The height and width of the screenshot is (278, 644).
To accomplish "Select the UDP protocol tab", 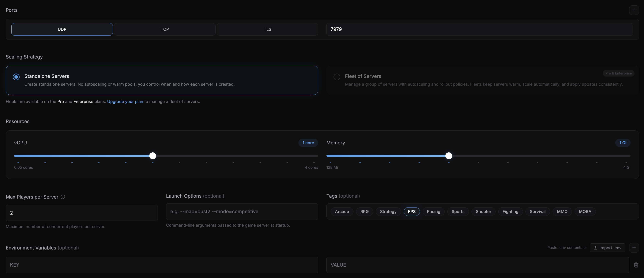I will pos(62,29).
